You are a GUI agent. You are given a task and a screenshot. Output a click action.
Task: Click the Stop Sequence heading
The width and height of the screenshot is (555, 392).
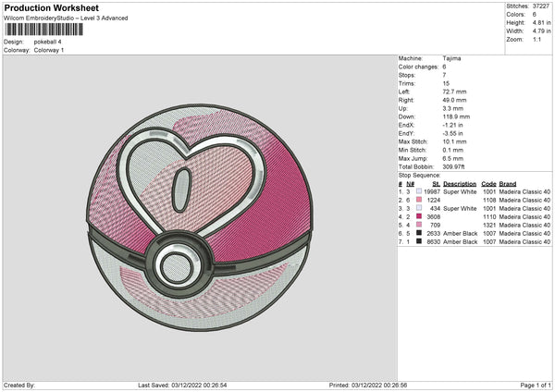(419, 176)
